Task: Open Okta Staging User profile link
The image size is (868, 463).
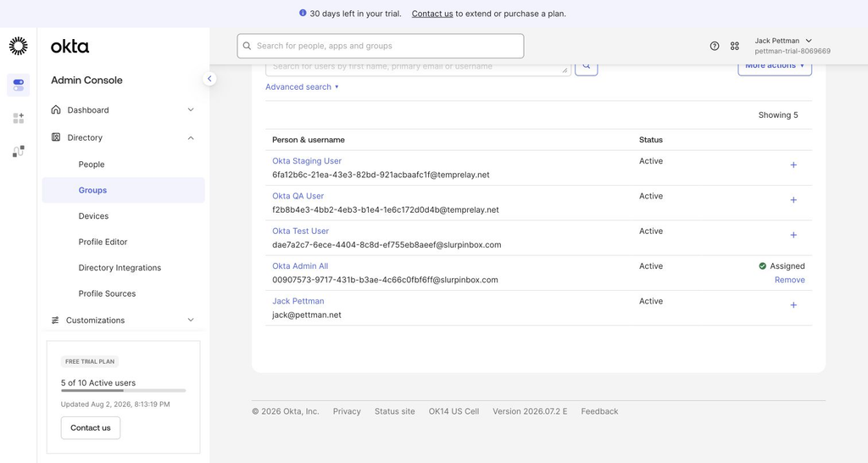Action: point(307,160)
